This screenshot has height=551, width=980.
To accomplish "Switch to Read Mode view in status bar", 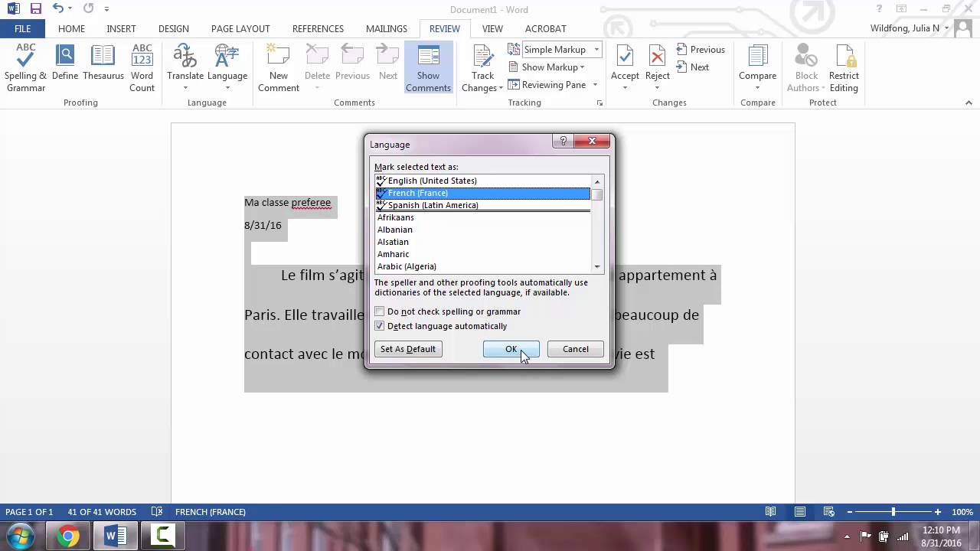I will point(771,512).
